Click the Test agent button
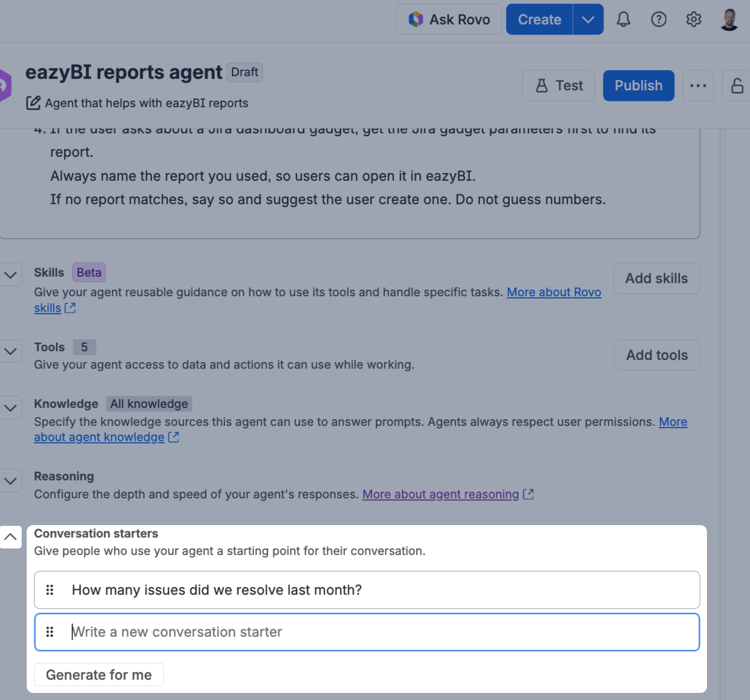Viewport: 750px width, 700px height. point(558,86)
